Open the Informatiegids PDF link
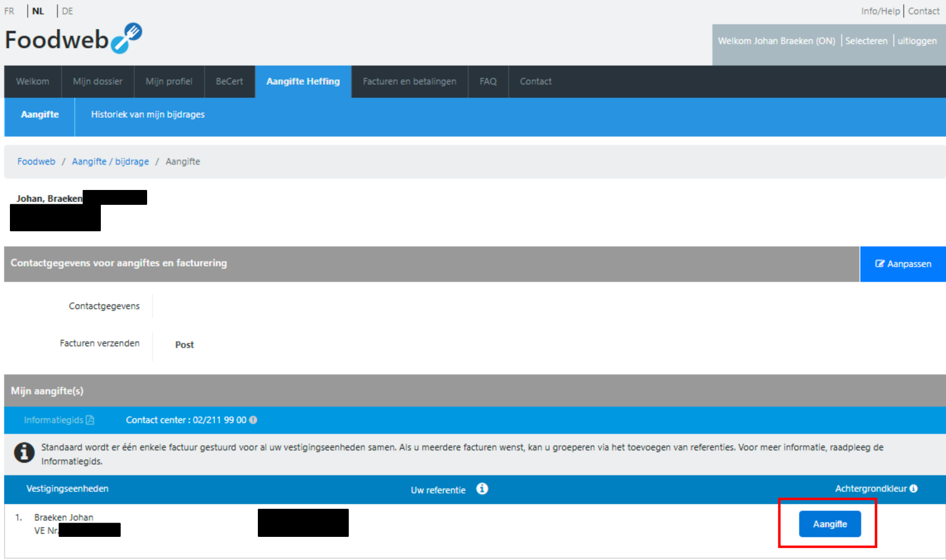This screenshot has width=946, height=560. pyautogui.click(x=59, y=420)
